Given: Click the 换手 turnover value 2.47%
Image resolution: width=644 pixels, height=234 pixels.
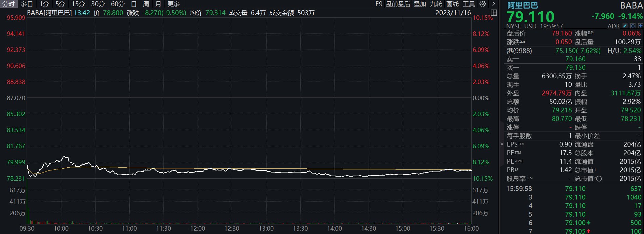Looking at the screenshot, I should (632, 76).
